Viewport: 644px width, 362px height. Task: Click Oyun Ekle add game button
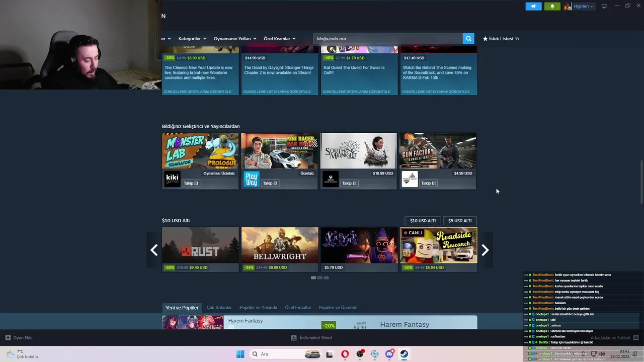(19, 338)
